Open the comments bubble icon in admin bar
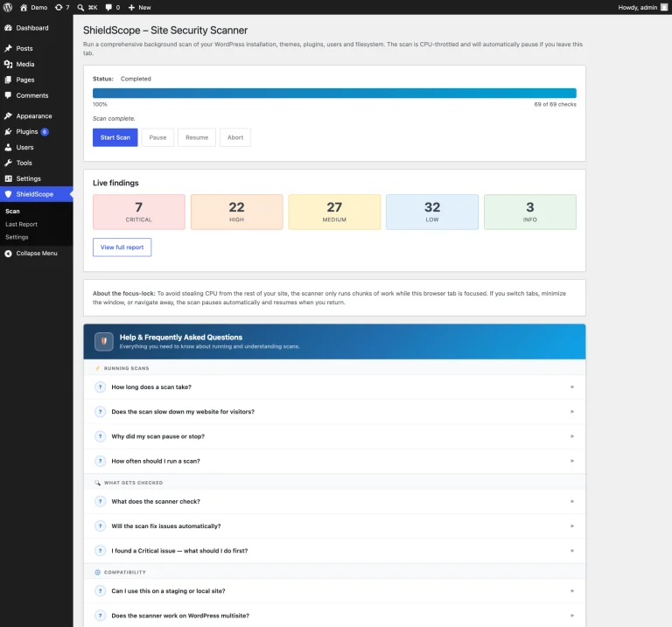Screen dimensions: 672x627 coord(108,7)
